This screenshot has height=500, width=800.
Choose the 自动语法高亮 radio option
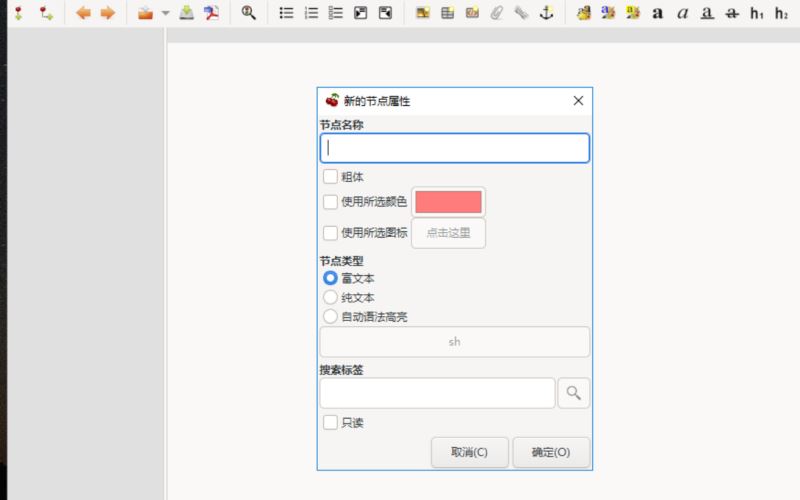click(330, 316)
